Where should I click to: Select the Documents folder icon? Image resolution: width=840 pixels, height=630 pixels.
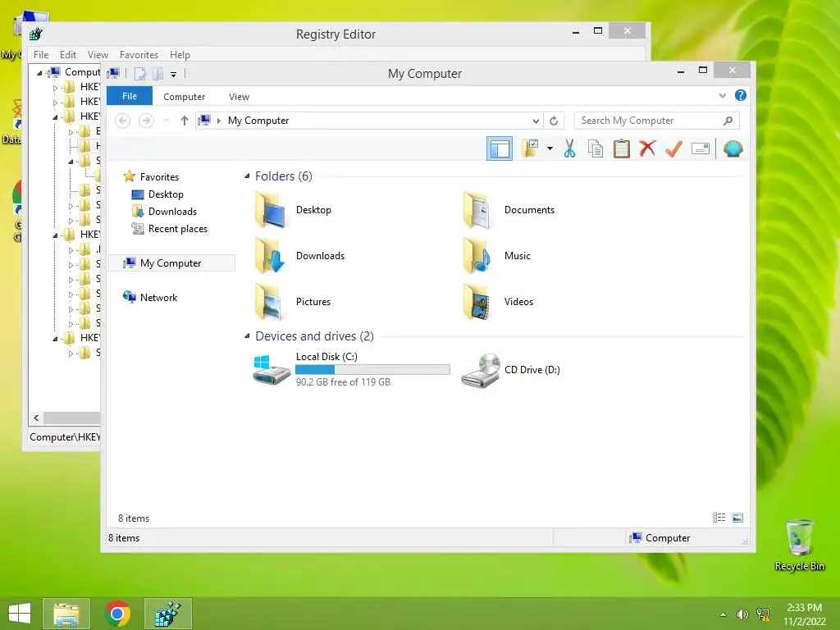pos(477,210)
